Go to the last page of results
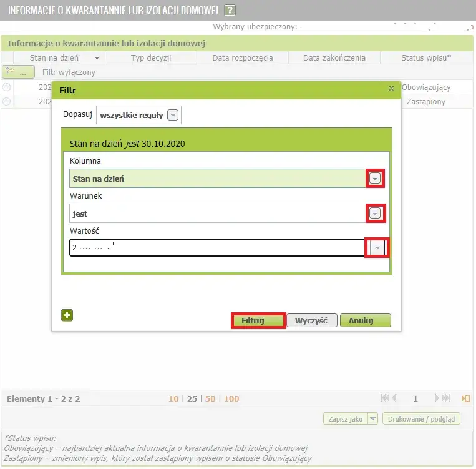Screen dimensions: 476x469 pyautogui.click(x=447, y=398)
